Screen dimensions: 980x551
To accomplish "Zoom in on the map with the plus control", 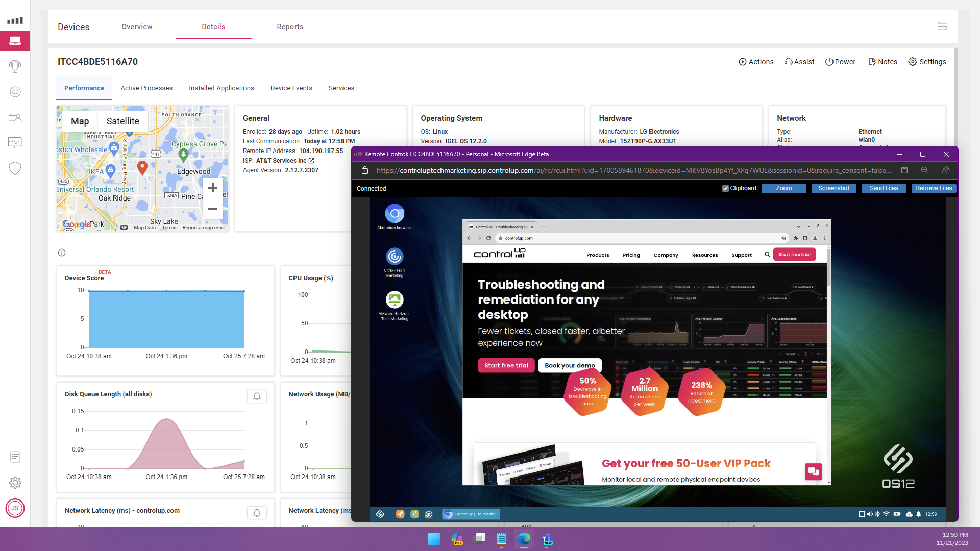I will (x=213, y=188).
